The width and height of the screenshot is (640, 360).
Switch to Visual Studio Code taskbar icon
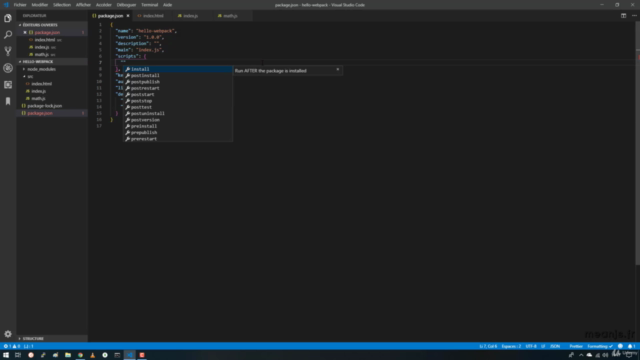click(130, 355)
